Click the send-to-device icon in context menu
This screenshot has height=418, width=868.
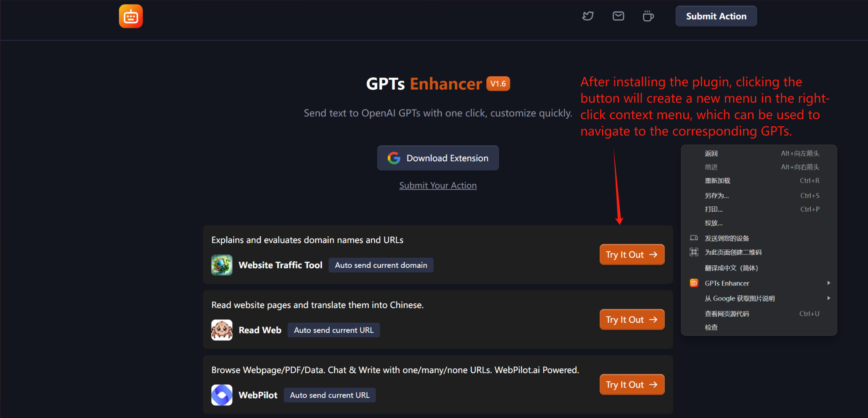(694, 238)
